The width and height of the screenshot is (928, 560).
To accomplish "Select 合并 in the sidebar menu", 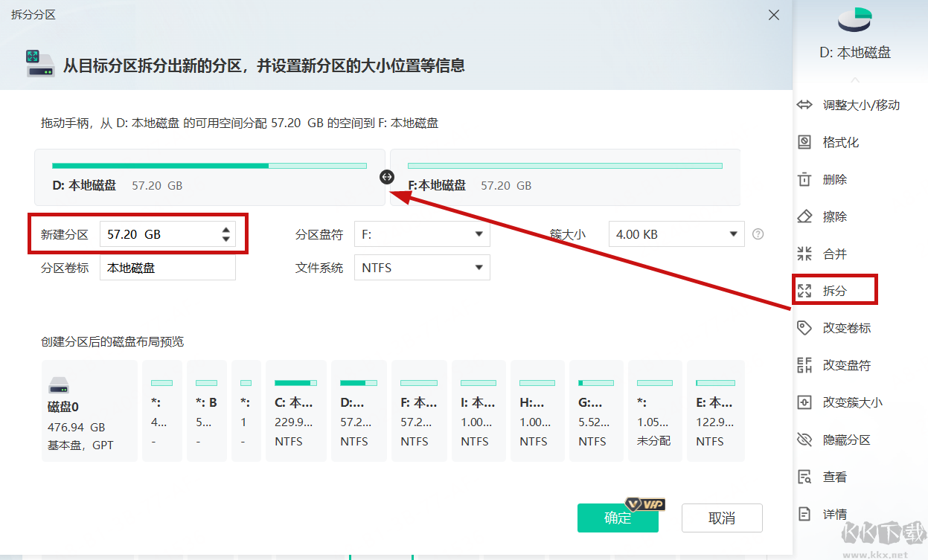I will [835, 254].
